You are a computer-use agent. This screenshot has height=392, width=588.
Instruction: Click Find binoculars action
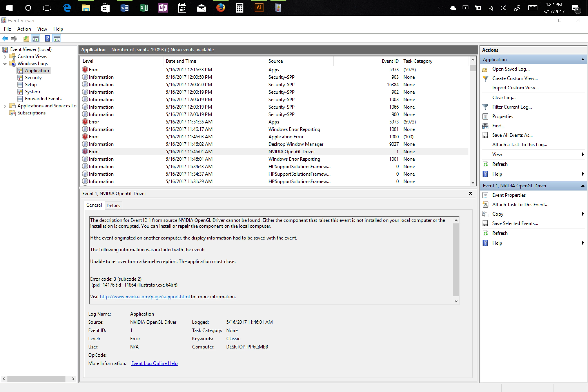click(x=498, y=126)
